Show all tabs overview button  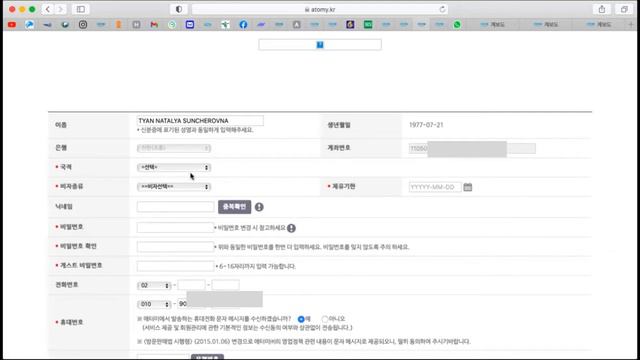624,9
